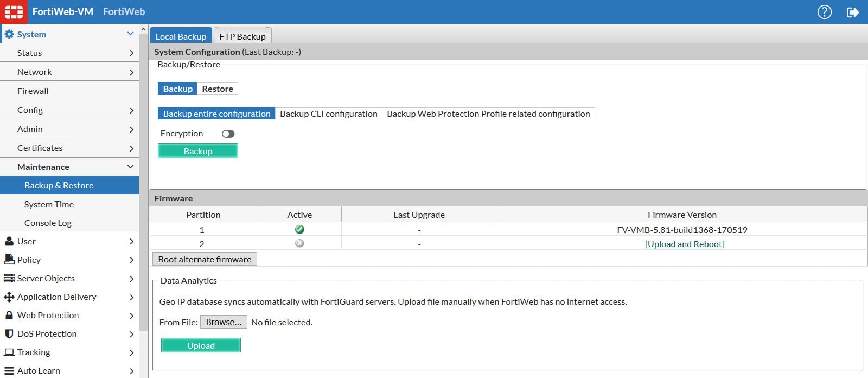Click the Active column header

299,215
